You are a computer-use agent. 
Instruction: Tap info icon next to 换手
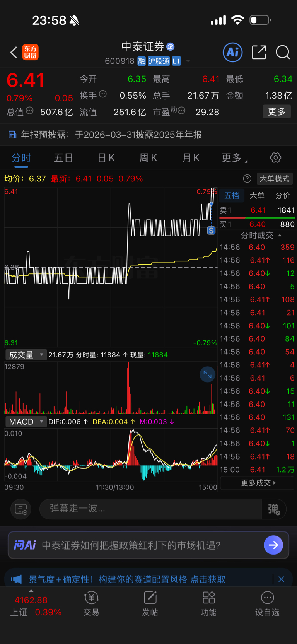(103, 94)
